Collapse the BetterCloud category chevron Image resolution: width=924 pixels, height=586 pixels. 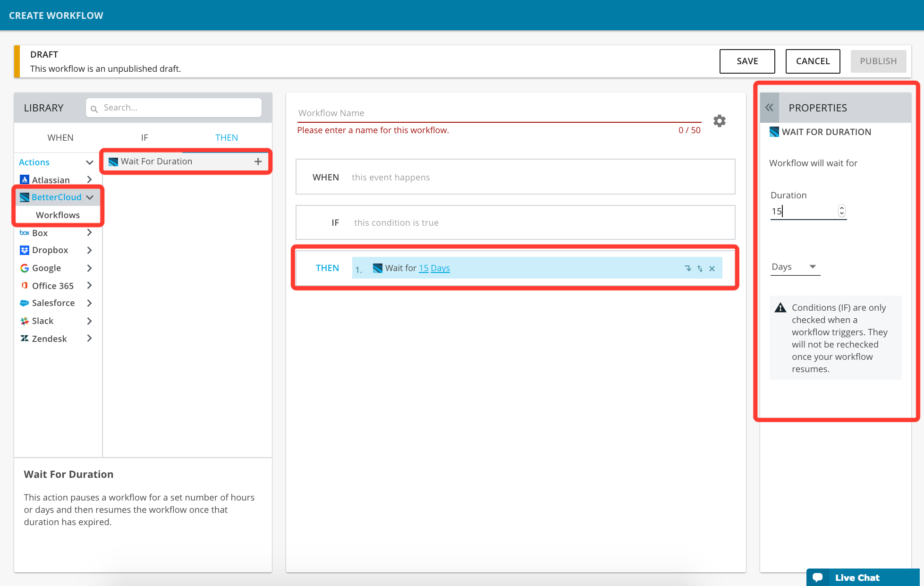90,197
